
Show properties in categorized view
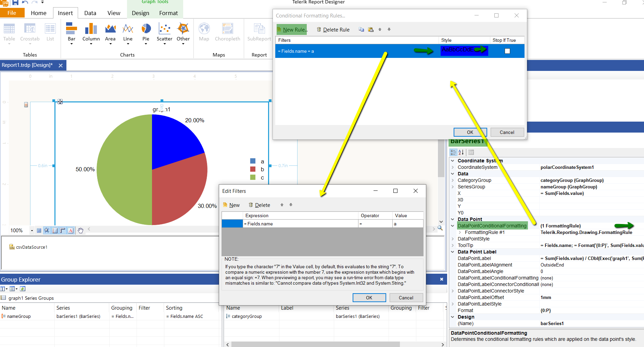pos(453,152)
